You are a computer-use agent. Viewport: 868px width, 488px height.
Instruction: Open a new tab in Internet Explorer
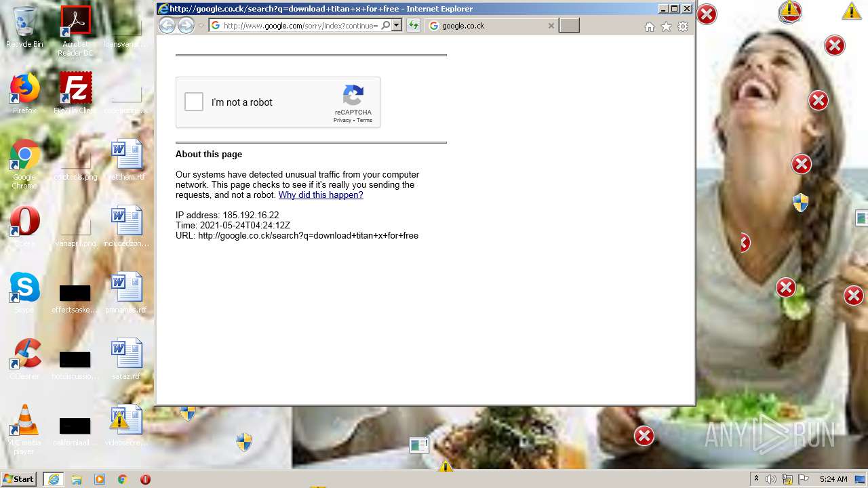tap(570, 26)
